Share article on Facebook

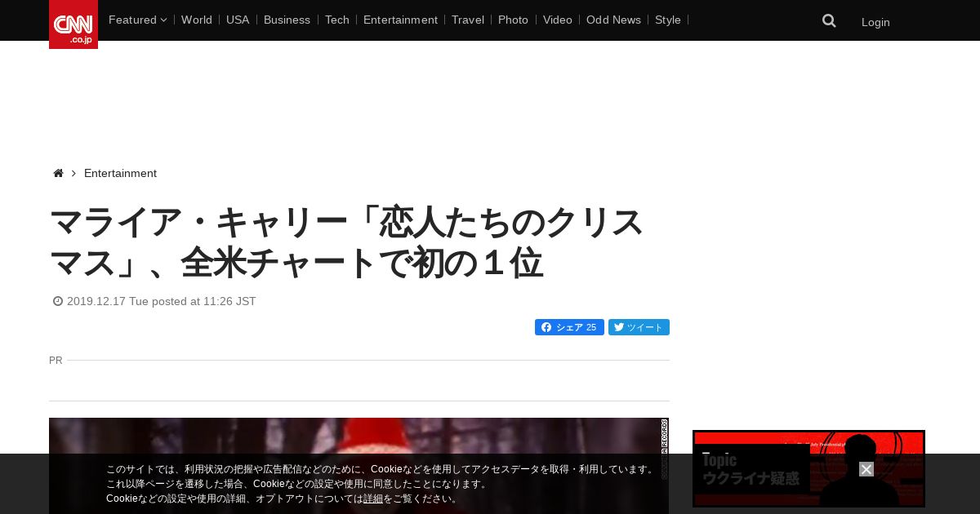(x=569, y=327)
